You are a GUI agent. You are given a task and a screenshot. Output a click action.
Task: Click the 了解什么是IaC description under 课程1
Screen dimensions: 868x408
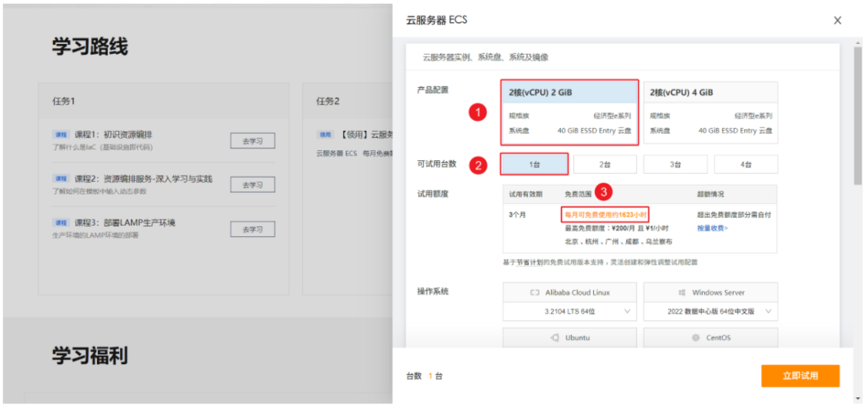(102, 147)
